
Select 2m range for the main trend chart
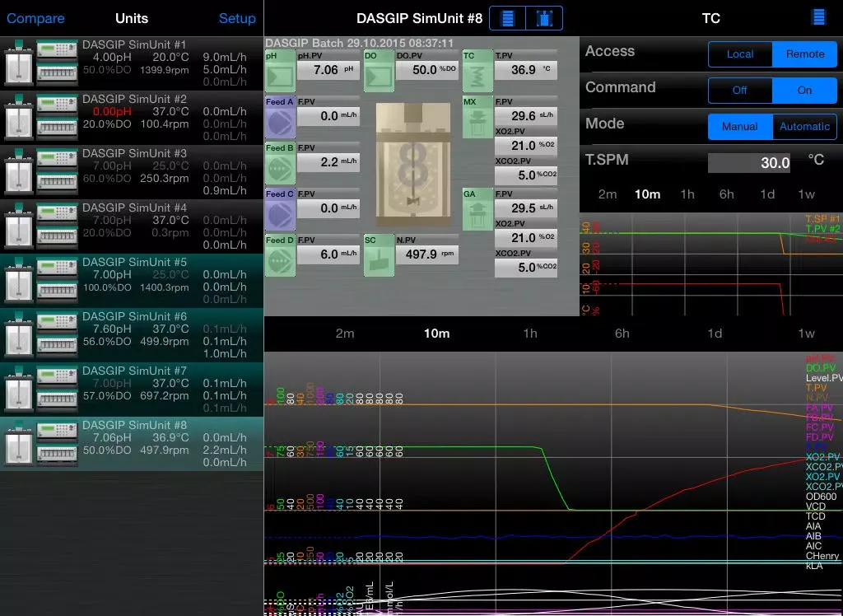click(x=345, y=334)
